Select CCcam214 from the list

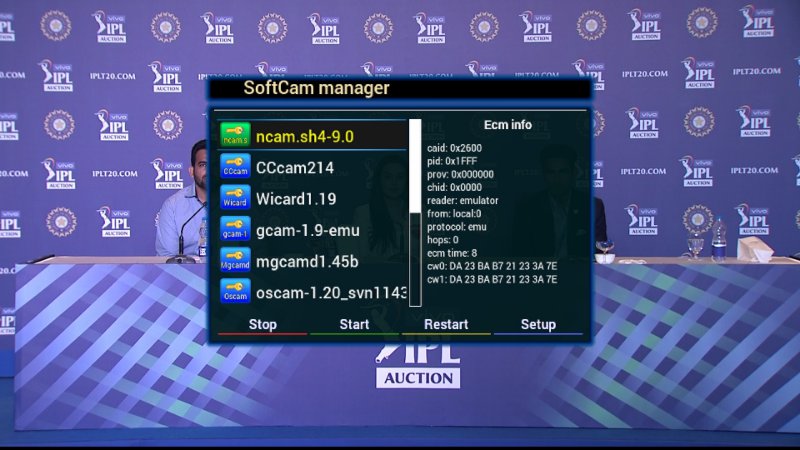pos(312,167)
